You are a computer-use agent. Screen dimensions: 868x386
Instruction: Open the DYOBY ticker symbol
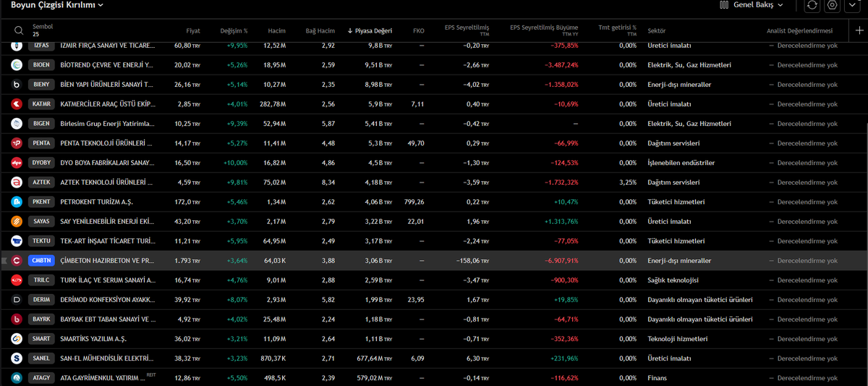[41, 163]
